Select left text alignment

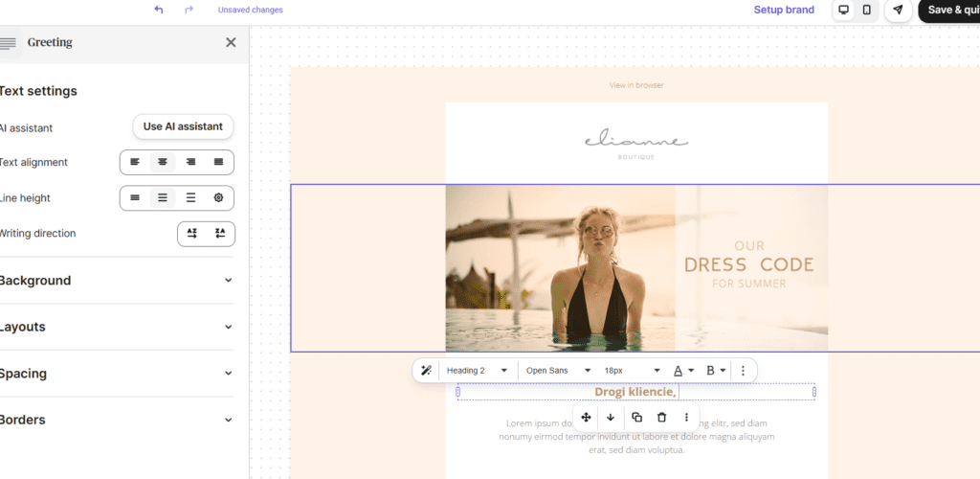pos(135,163)
